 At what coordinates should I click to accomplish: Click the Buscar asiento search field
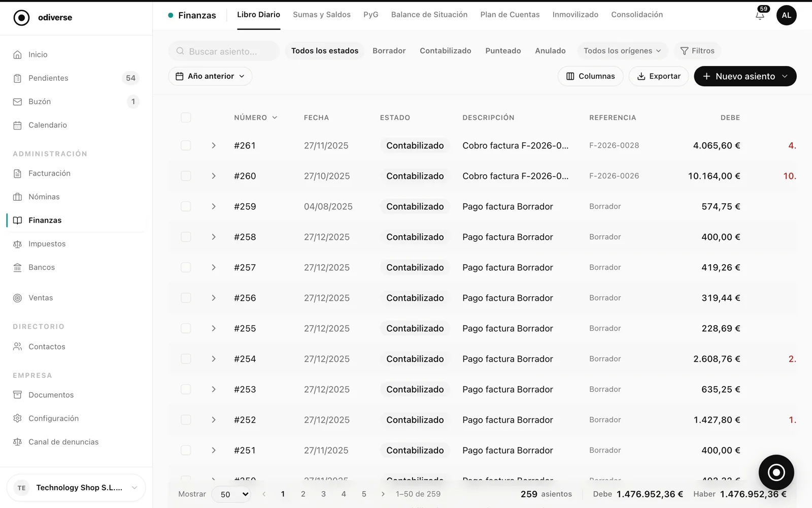[x=224, y=51]
